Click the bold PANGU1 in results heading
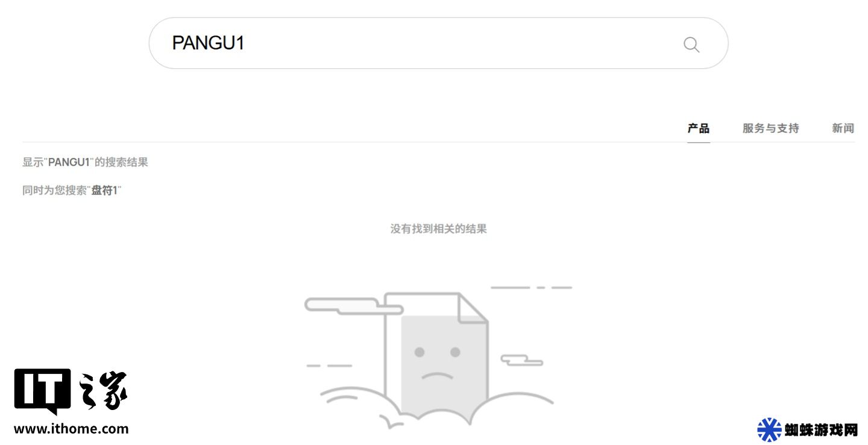Viewport: 868px width, 445px height. pyautogui.click(x=69, y=162)
